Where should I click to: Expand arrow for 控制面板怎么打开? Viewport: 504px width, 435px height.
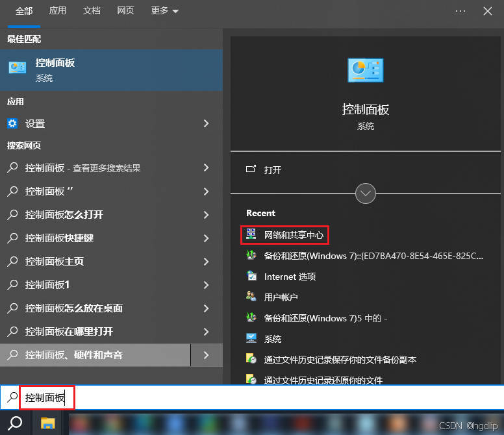coord(207,215)
